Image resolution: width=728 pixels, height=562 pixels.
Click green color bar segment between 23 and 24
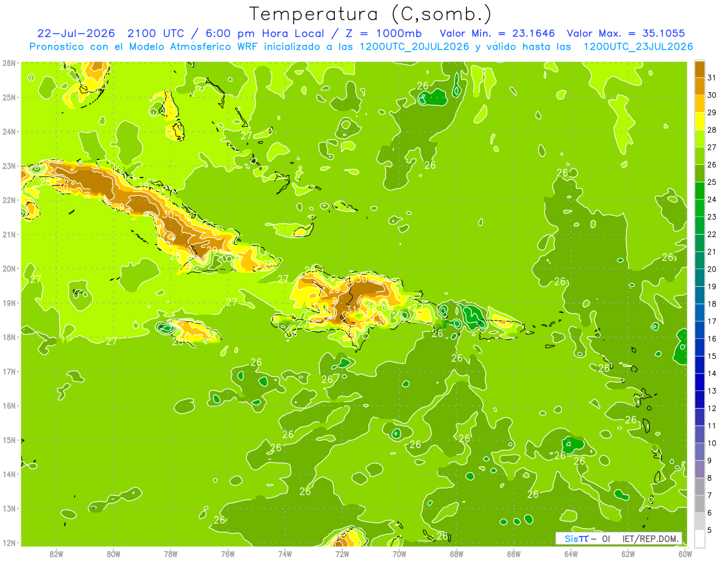point(699,208)
